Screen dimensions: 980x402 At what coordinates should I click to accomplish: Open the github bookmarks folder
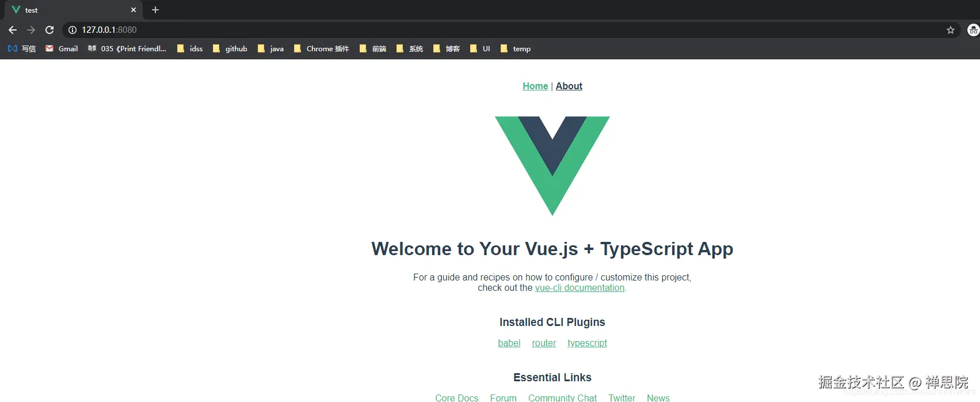coord(230,49)
